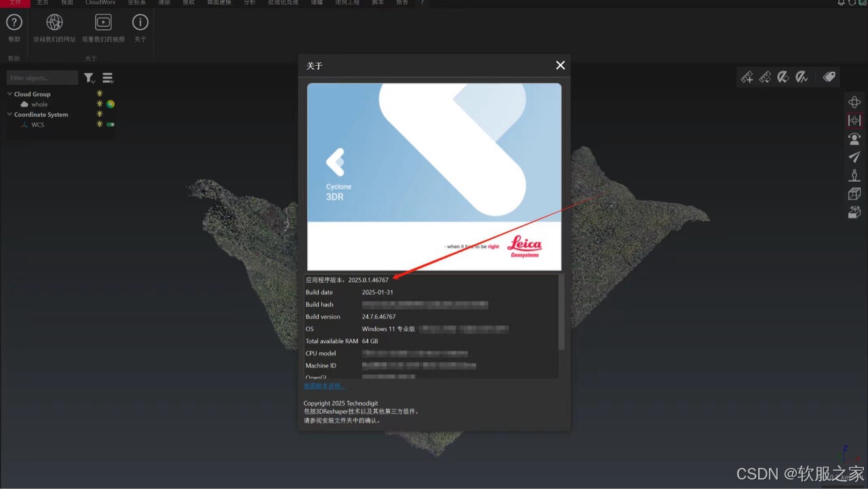Select the OS value Windows 11 专业版
The width and height of the screenshot is (868, 489).
pyautogui.click(x=389, y=329)
